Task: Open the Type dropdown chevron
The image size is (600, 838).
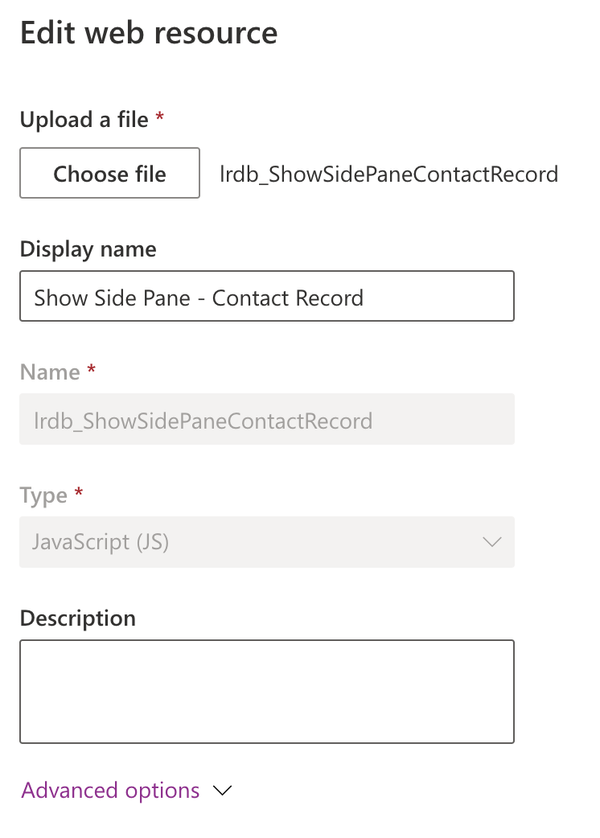Action: [x=491, y=542]
